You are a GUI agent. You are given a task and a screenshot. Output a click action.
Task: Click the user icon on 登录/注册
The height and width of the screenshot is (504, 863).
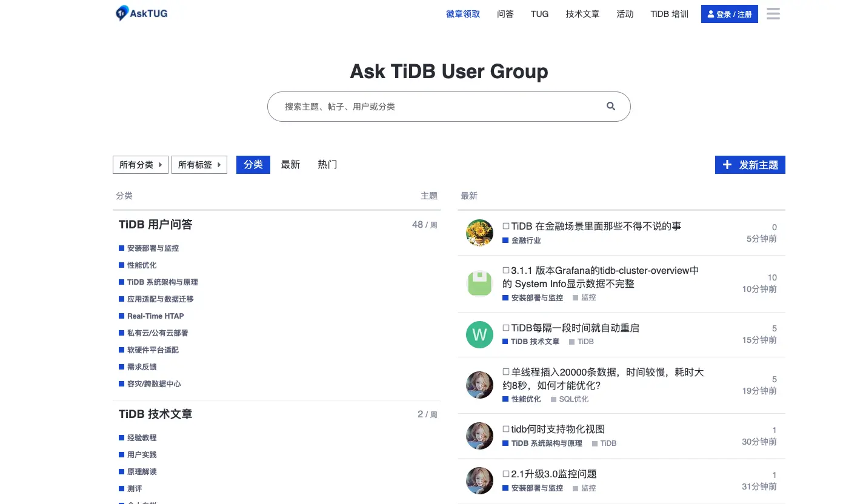711,14
